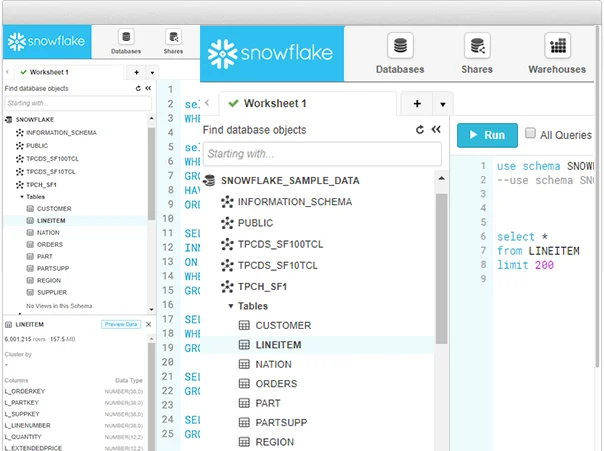Collapse the Tables node in the enlarged tree
Image resolution: width=604 pixels, height=451 pixels.
tap(231, 306)
